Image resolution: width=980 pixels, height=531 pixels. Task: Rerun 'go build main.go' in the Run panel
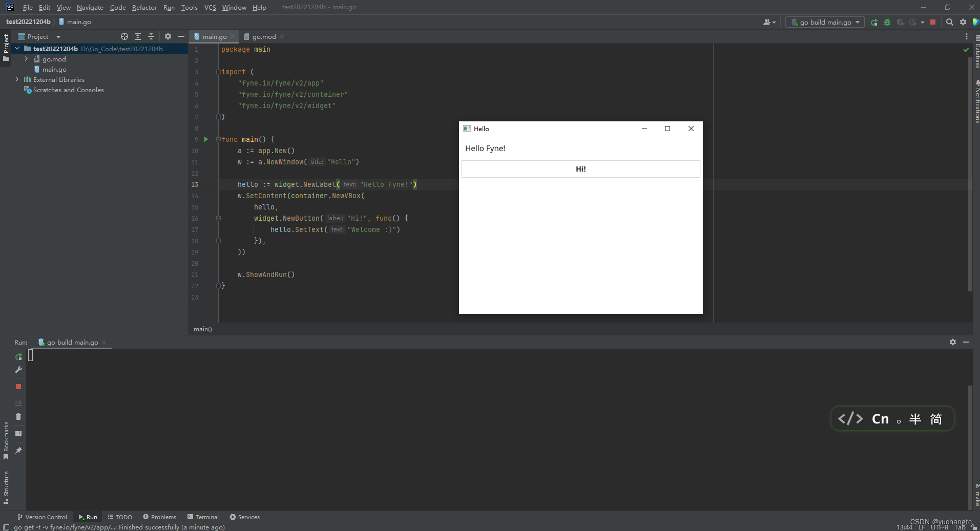coord(18,356)
